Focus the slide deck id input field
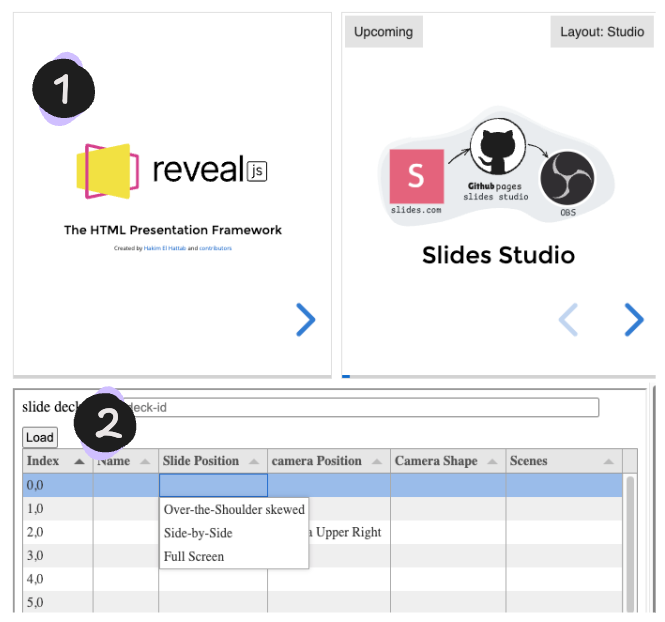Image resolution: width=665 pixels, height=622 pixels. (360, 407)
